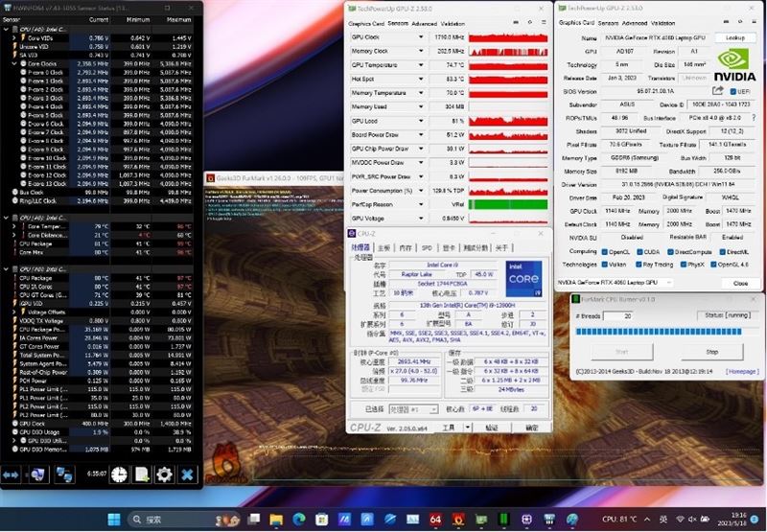Switch to Sensors tab in GPU-Z Graphics Card window

[608, 23]
